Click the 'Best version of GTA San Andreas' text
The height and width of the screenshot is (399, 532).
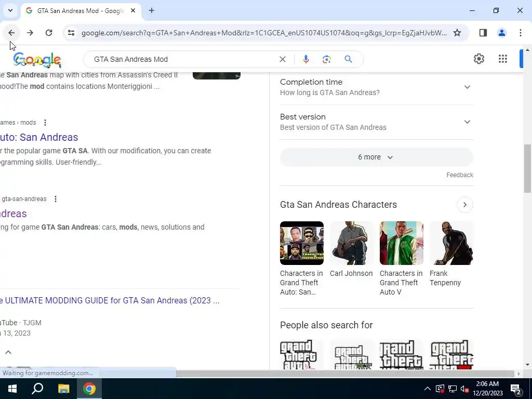coord(333,128)
